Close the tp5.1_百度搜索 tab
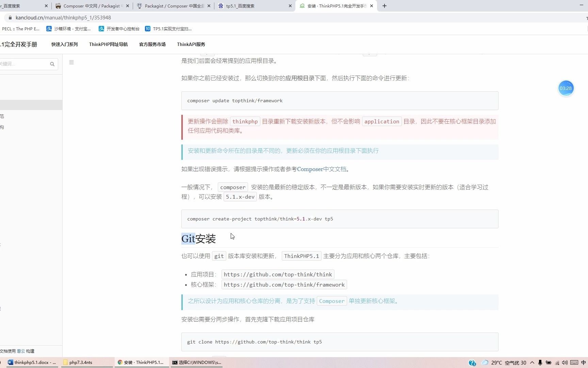The image size is (588, 368). pos(290,6)
